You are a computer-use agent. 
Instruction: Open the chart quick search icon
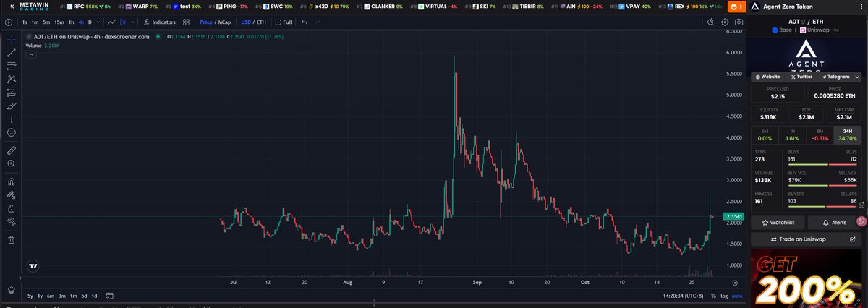pyautogui.click(x=711, y=22)
